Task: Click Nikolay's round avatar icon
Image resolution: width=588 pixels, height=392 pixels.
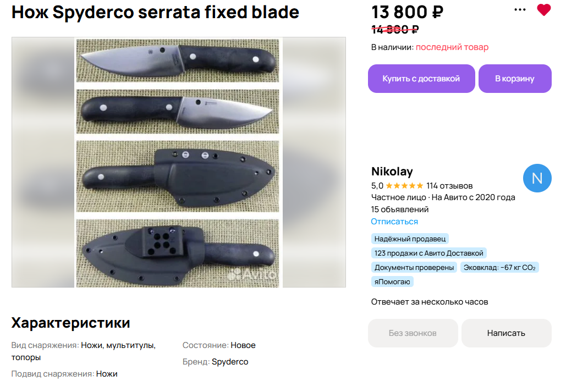Action: click(537, 178)
